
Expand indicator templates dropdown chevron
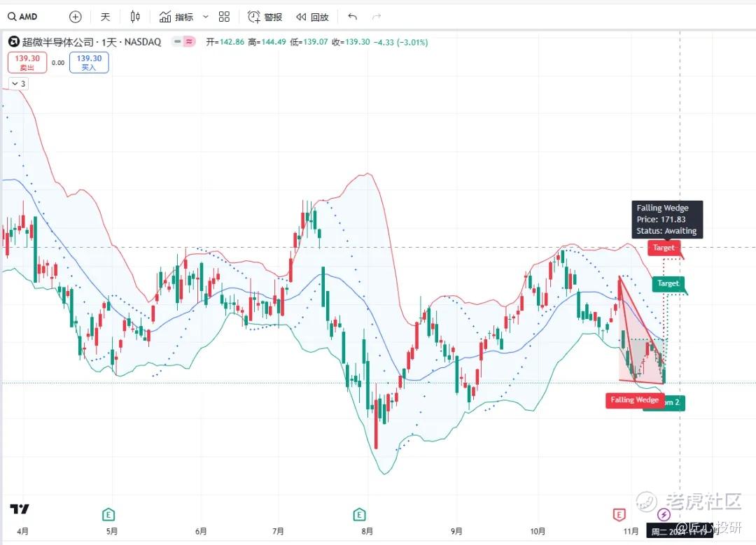pos(206,17)
